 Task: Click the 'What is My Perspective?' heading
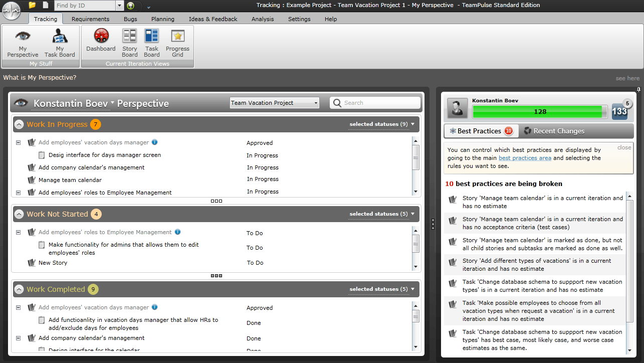pyautogui.click(x=40, y=78)
